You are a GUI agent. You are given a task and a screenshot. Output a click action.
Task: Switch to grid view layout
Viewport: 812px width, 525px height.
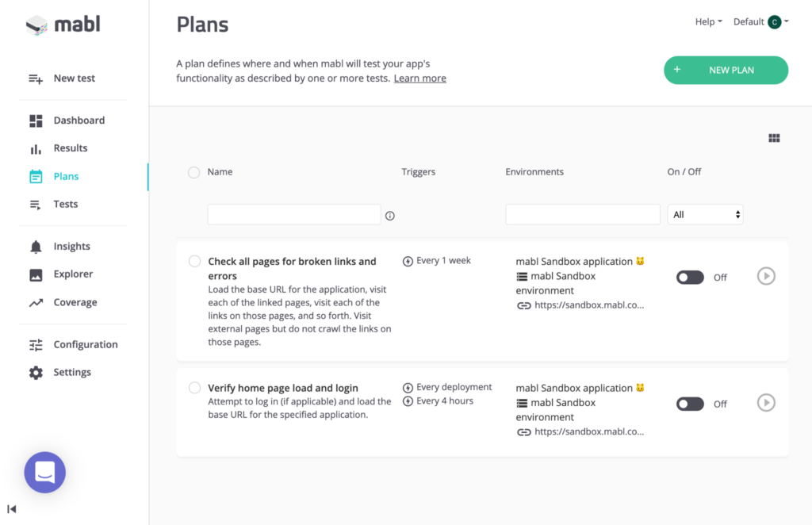[774, 137]
